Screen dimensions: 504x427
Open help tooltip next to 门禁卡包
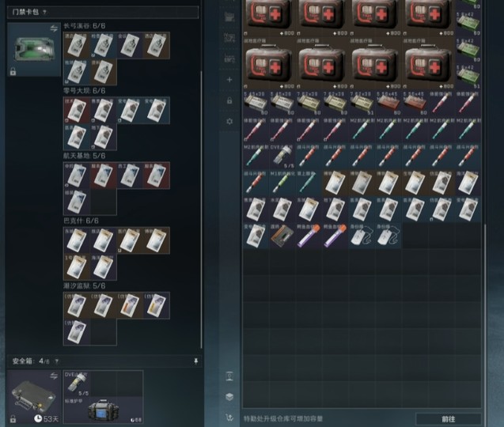44,13
